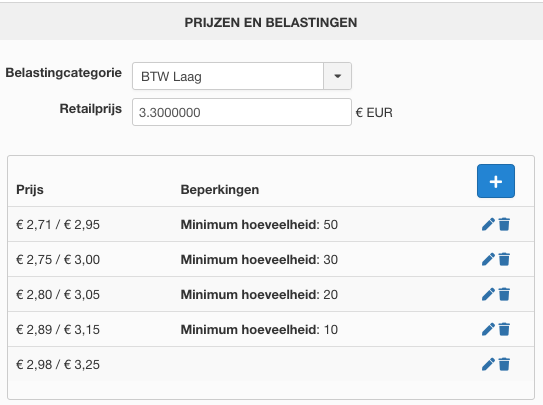Viewport: 543px width, 405px height.
Task: Open the Belastingcategorie dropdown arrow
Action: (x=338, y=76)
